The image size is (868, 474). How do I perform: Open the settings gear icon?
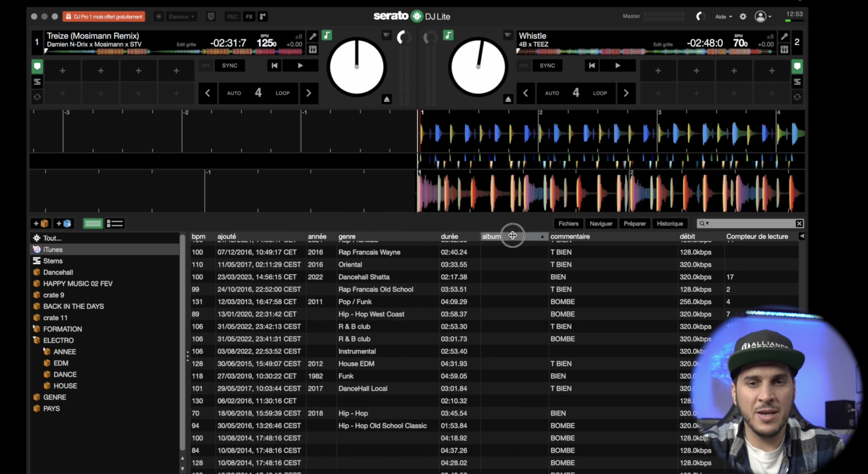point(743,16)
